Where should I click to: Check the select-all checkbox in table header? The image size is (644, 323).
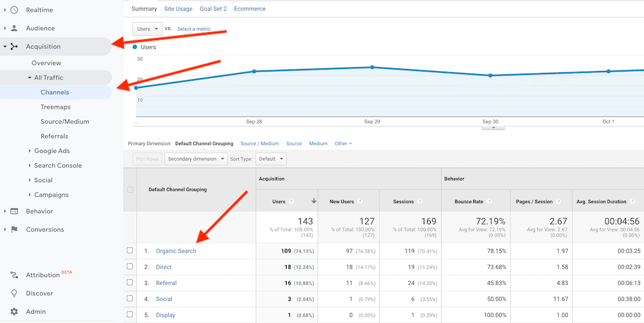130,190
